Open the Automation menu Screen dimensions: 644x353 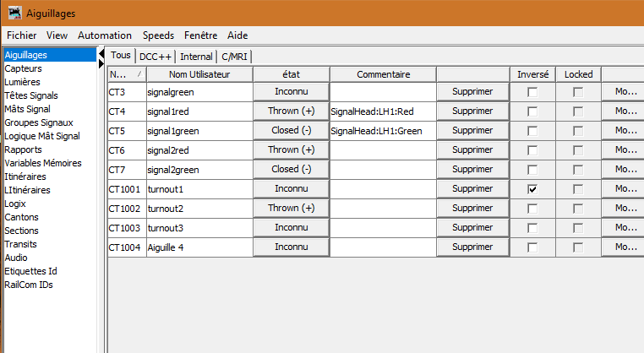pyautogui.click(x=105, y=35)
